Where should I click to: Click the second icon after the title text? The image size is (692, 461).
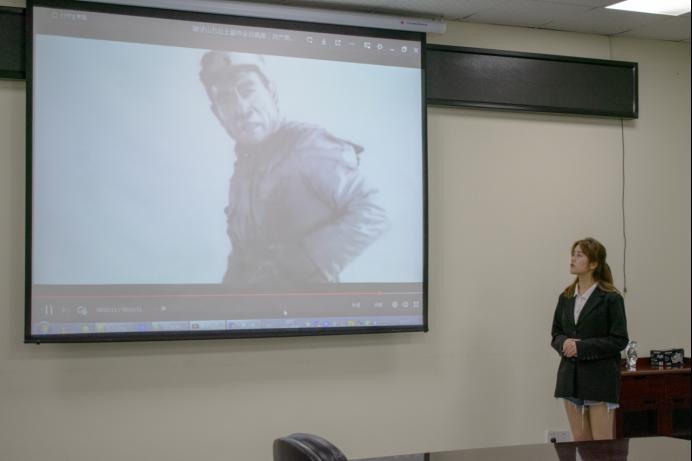pos(323,42)
